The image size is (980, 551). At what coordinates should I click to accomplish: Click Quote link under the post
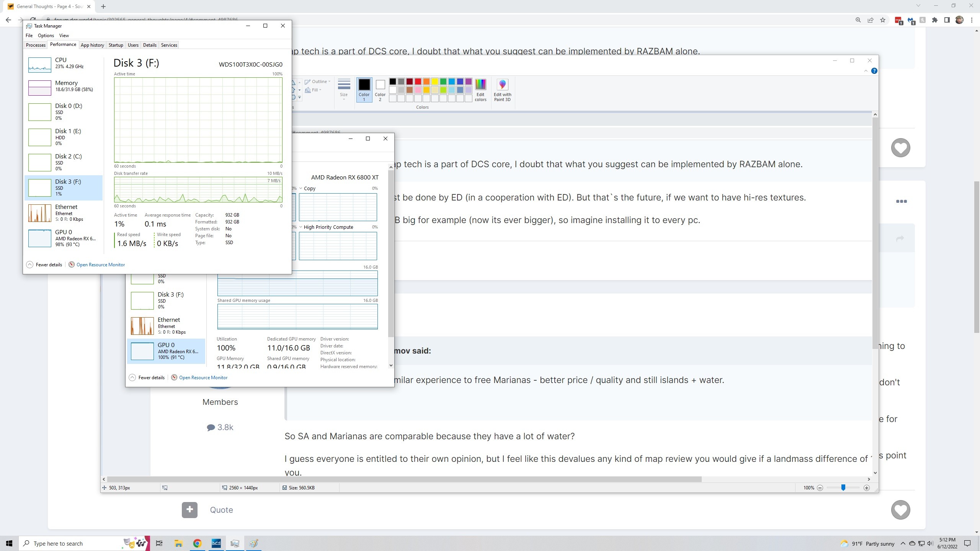pos(221,510)
